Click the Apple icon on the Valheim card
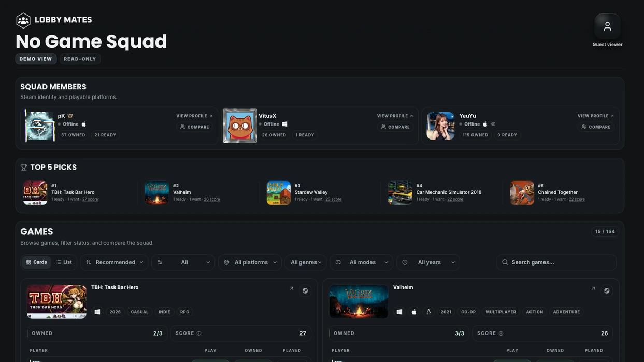 pyautogui.click(x=414, y=312)
